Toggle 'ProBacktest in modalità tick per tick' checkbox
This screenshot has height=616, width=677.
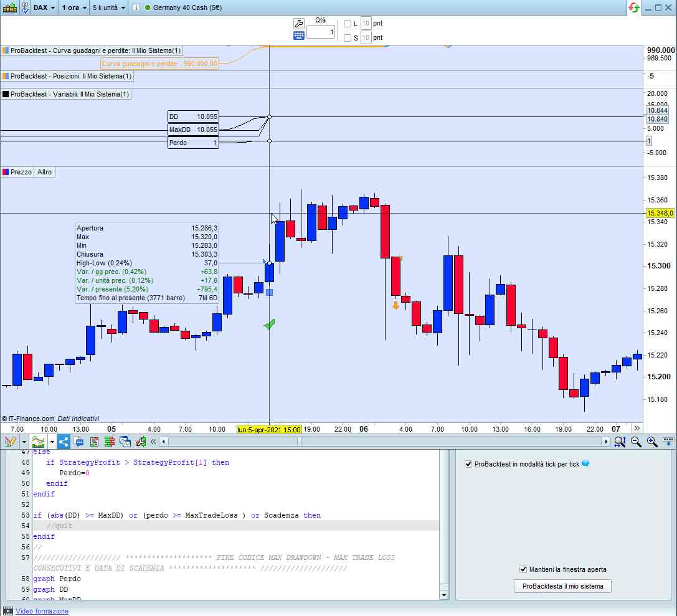(x=468, y=464)
